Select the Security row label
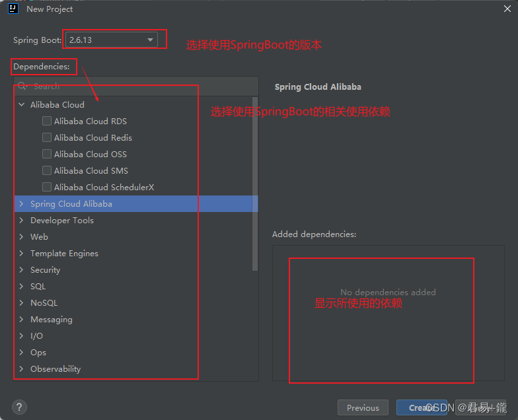The image size is (518, 420). click(45, 269)
